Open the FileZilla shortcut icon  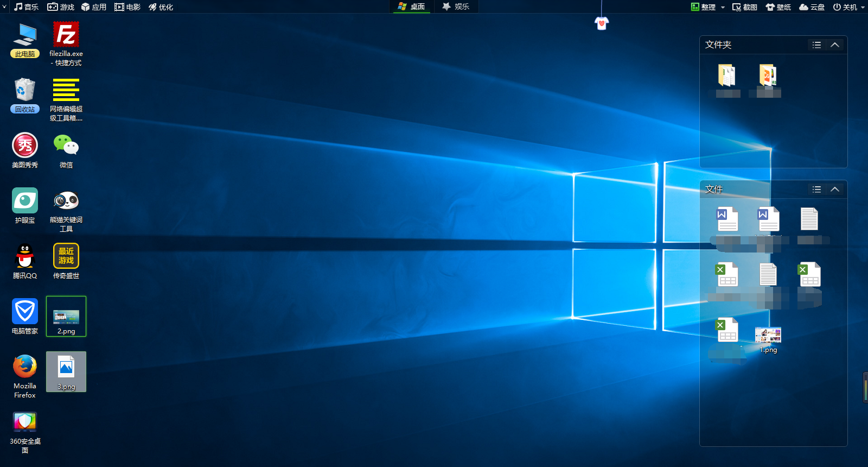pos(66,35)
